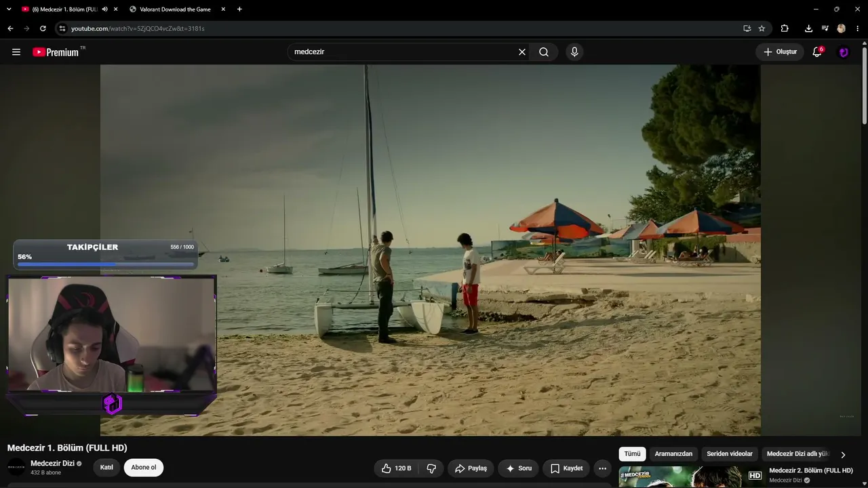The width and height of the screenshot is (868, 488).
Task: Go to YouTube Premium home logo
Action: (x=56, y=52)
